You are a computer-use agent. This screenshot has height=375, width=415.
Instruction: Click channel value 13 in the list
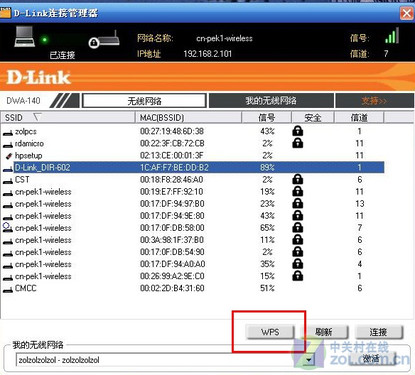coord(360,204)
